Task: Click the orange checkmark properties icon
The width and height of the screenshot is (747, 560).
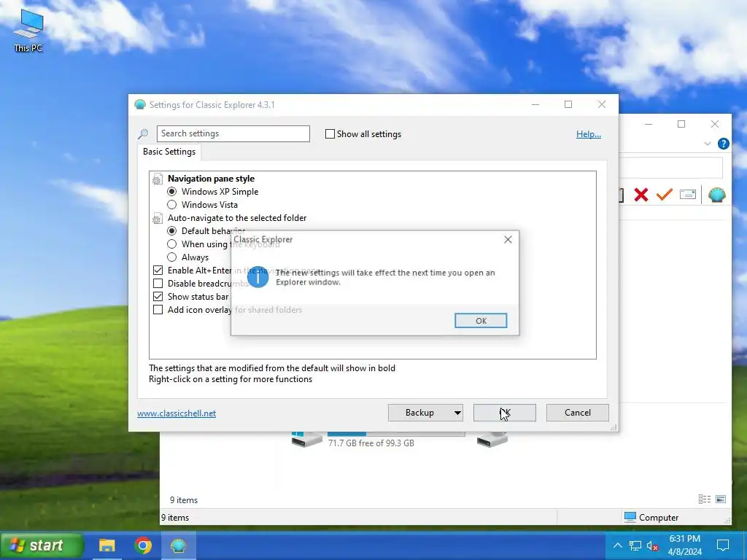Action: click(x=664, y=194)
